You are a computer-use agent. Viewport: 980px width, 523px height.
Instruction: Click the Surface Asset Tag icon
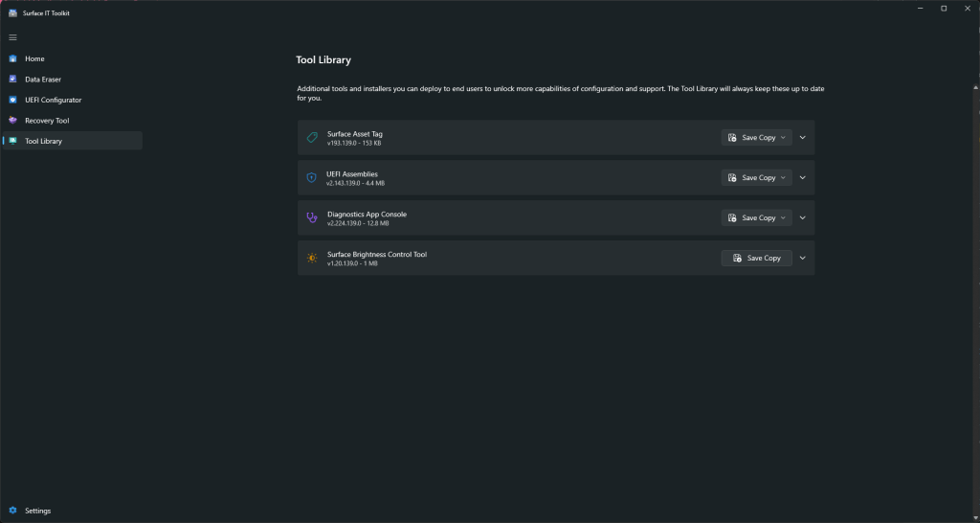(311, 138)
